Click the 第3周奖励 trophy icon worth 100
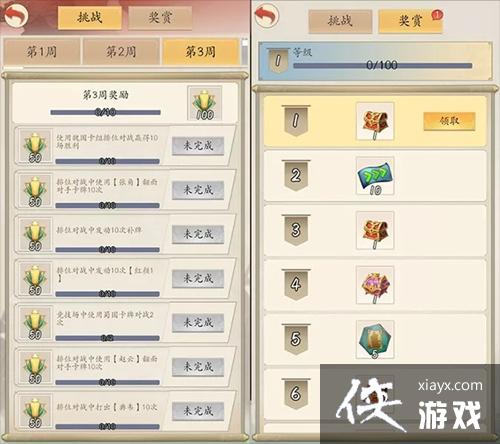The image size is (500, 444). point(204,103)
